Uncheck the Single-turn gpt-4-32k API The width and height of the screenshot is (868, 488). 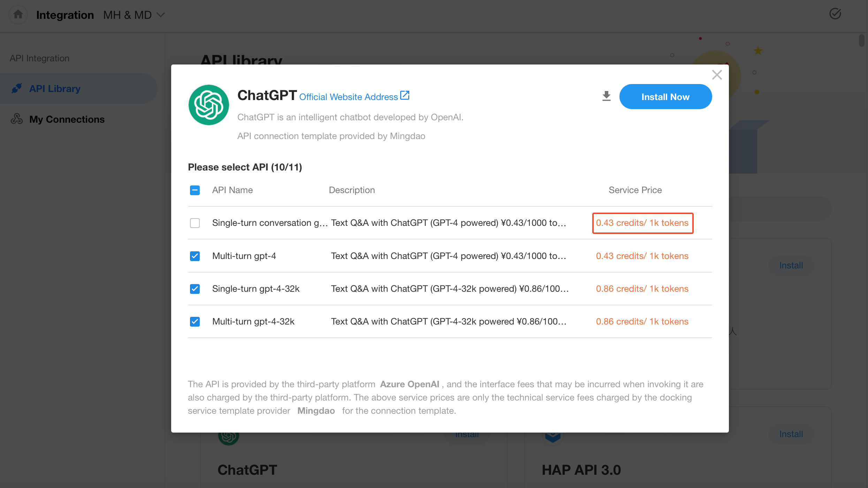tap(195, 289)
